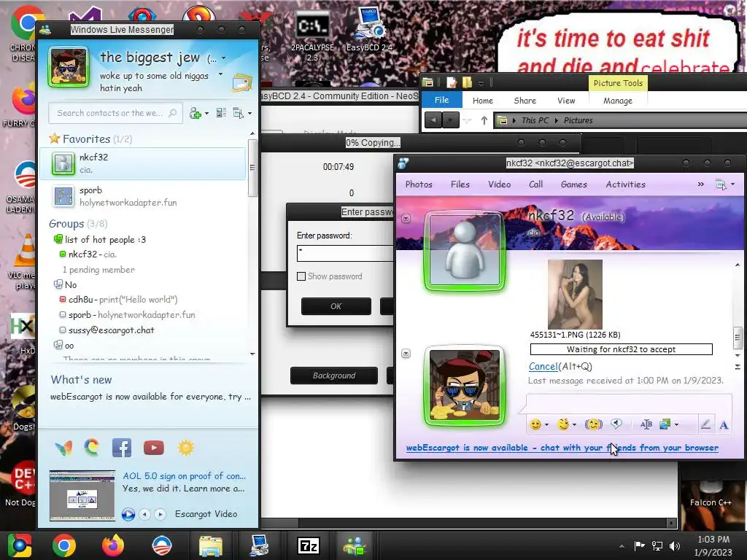Click the sun weather icon in Messenger
Screen dimensions: 747x560
point(186,448)
